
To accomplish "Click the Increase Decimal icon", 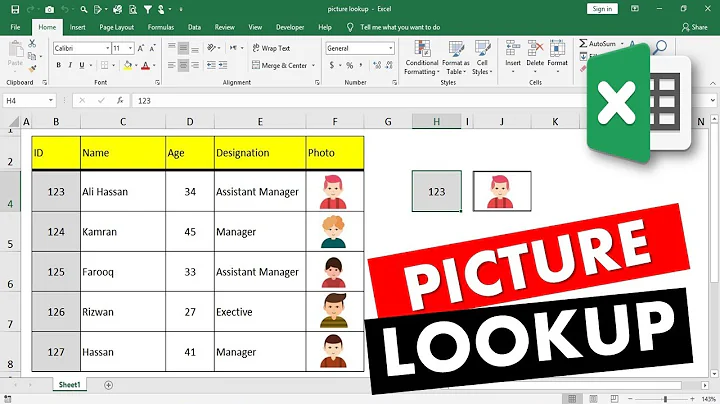I will coord(377,66).
